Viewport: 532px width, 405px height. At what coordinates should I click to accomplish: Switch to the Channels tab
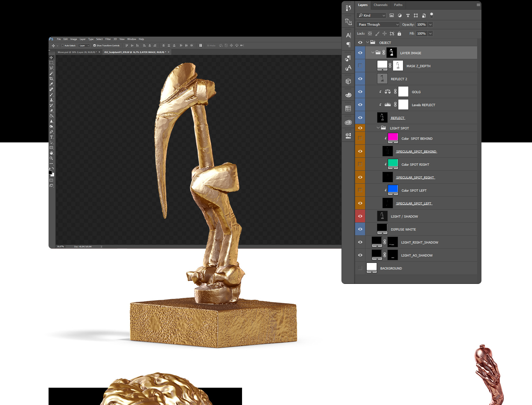click(380, 5)
